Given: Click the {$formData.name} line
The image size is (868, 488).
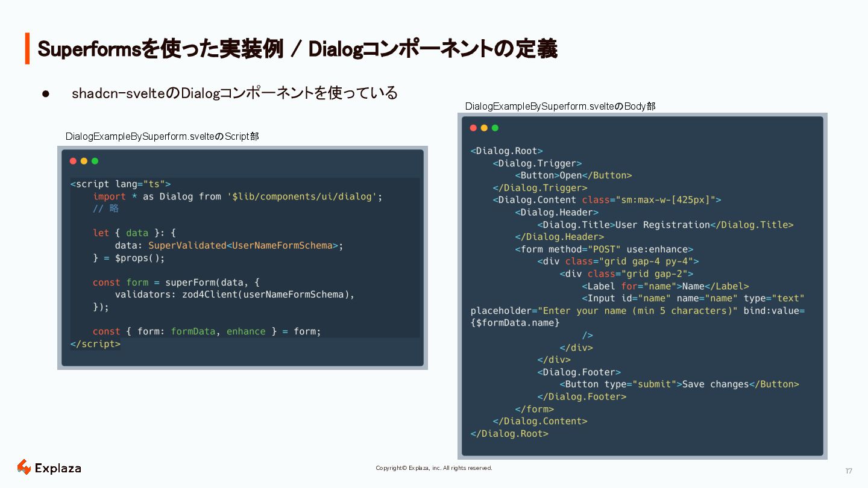Looking at the screenshot, I should point(515,323).
